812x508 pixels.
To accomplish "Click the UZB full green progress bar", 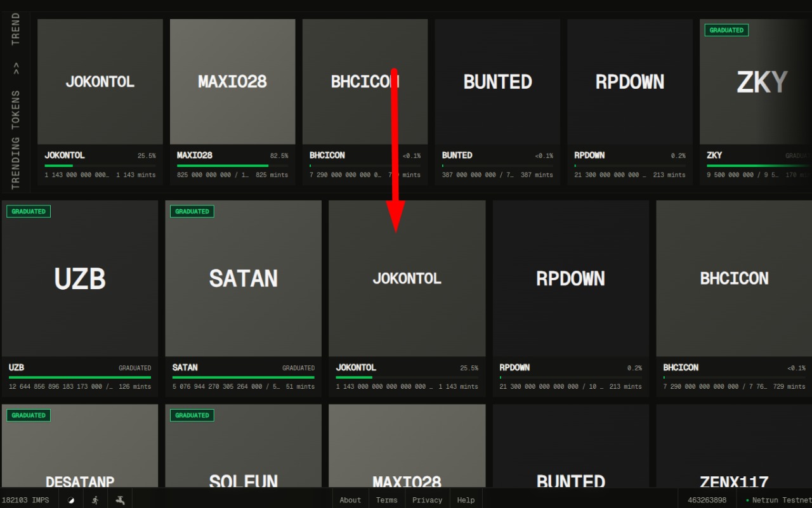I will 80,377.
